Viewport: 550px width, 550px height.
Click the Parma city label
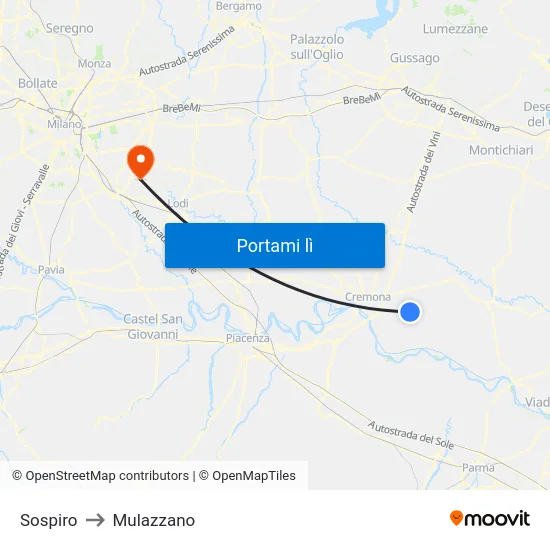pyautogui.click(x=478, y=468)
